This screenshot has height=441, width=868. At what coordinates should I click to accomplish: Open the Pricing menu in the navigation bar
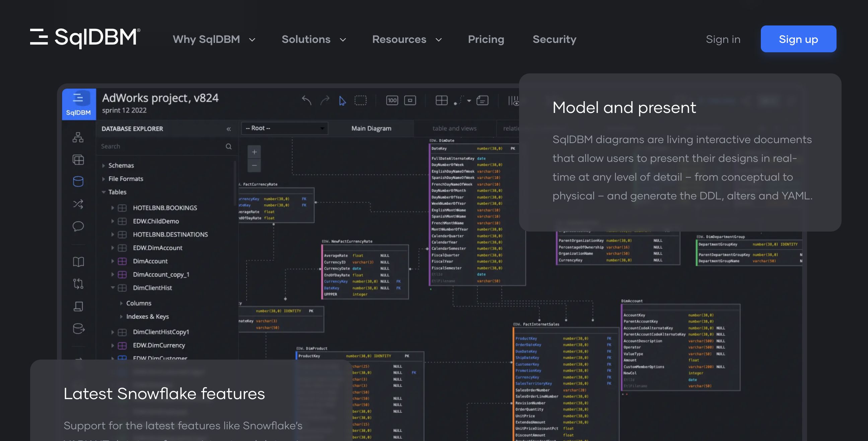click(x=486, y=39)
